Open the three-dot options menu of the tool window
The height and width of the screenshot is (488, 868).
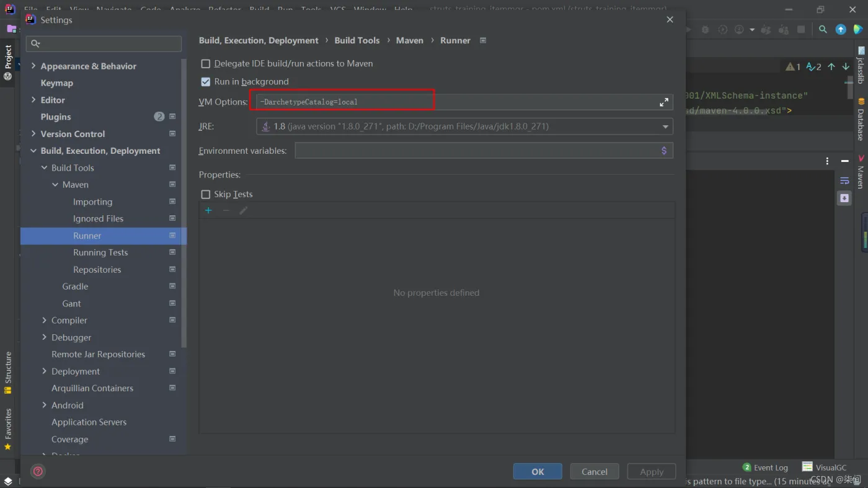click(x=827, y=161)
